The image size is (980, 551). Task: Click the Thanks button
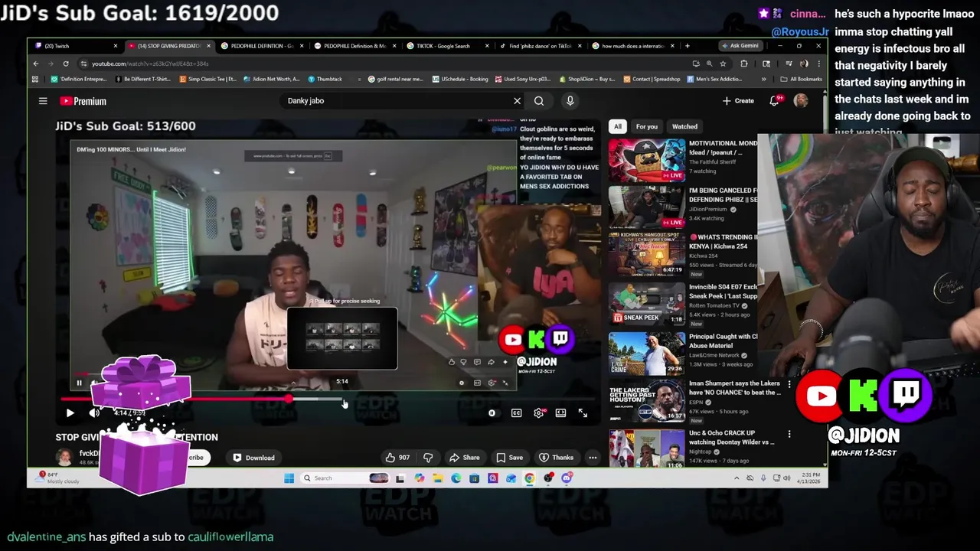tap(557, 458)
